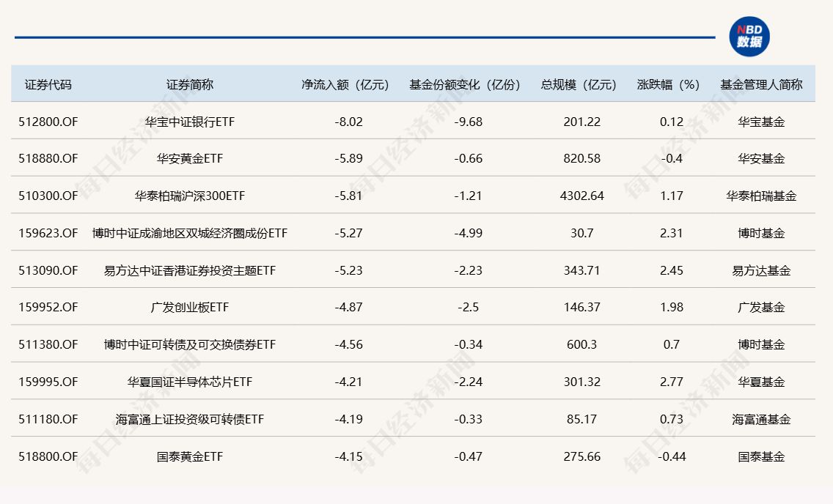Click fund name 易方达中证香港证券投资主题ETF
Image resolution: width=833 pixels, height=504 pixels.
190,270
